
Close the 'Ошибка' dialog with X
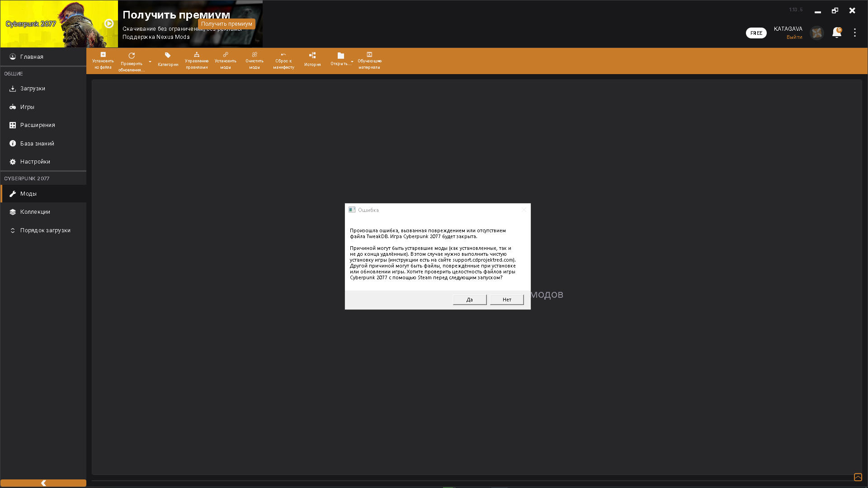524,210
